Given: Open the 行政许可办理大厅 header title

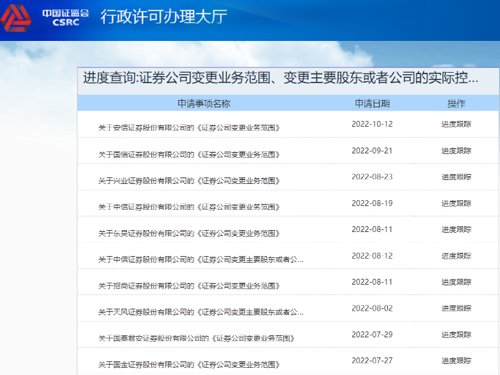Looking at the screenshot, I should [164, 17].
